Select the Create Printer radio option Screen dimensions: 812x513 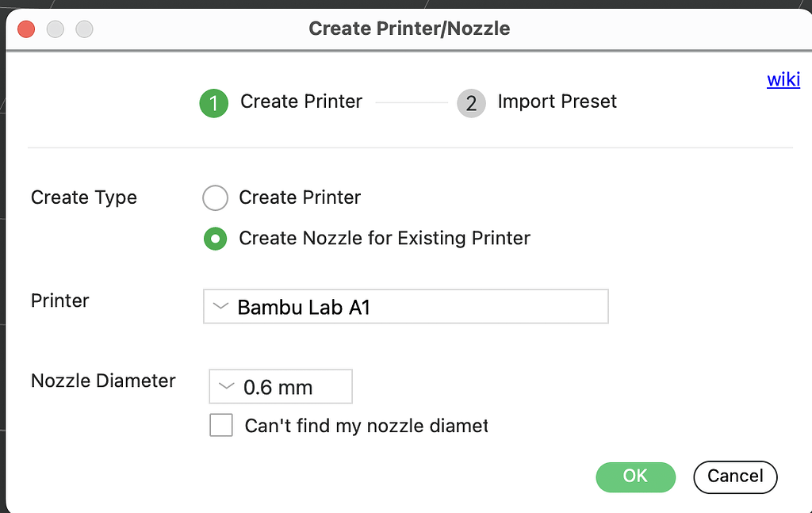(x=216, y=197)
